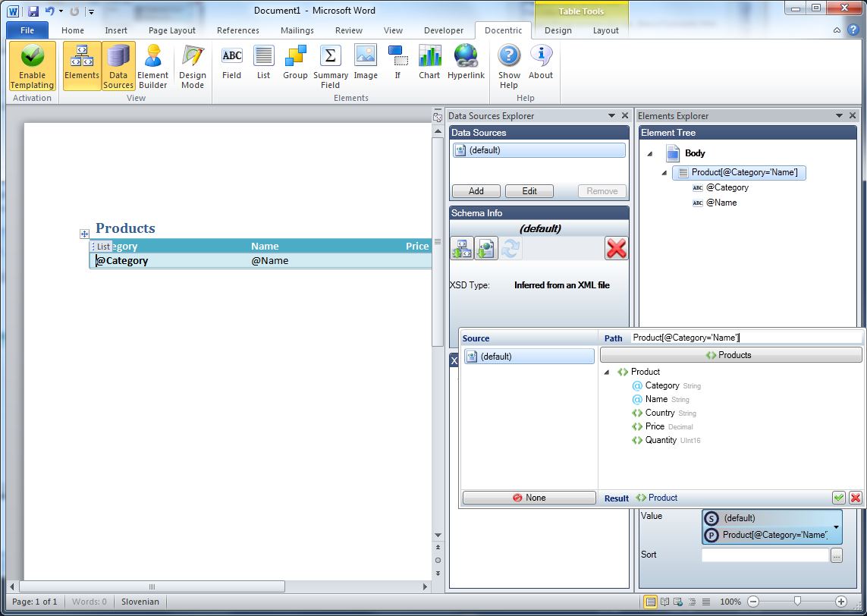Screen dimensions: 867x616
Task: Click the Add data source button
Action: (476, 190)
